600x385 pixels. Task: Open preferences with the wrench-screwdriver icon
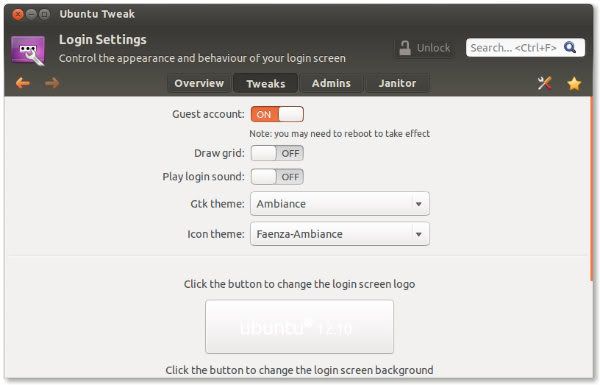coord(545,83)
